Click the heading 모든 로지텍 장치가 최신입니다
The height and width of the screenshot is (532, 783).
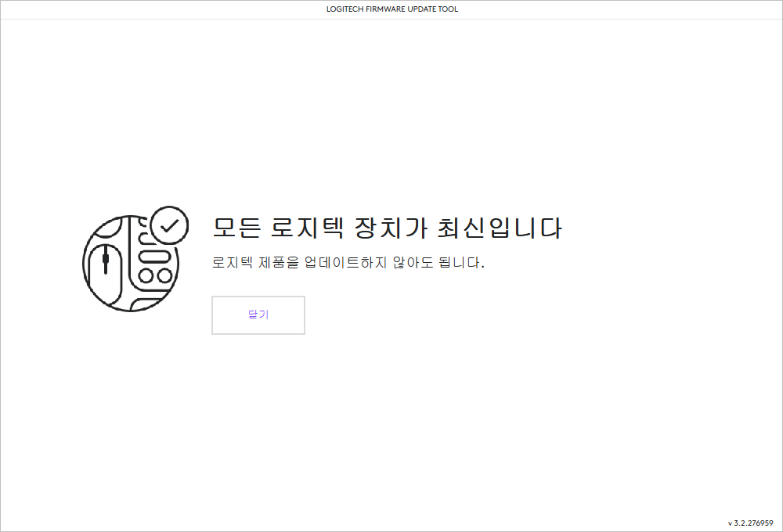(387, 228)
